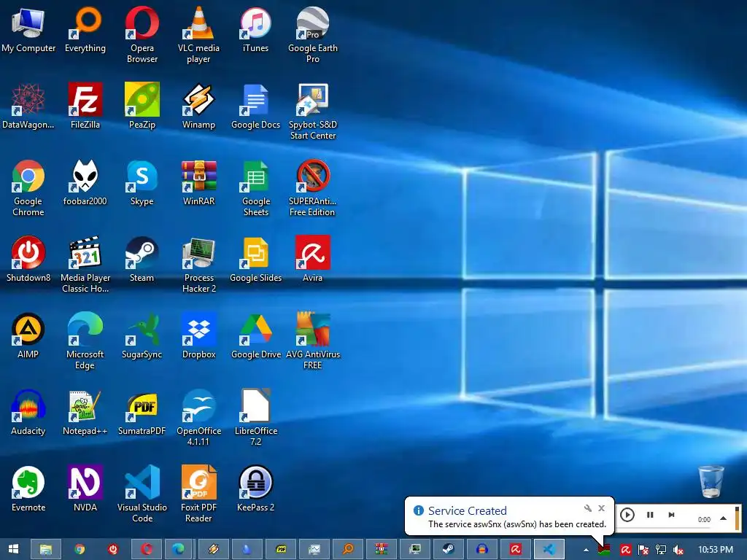Launch Steam from the desktop icon
Screen dimensions: 747x560
pyautogui.click(x=142, y=259)
